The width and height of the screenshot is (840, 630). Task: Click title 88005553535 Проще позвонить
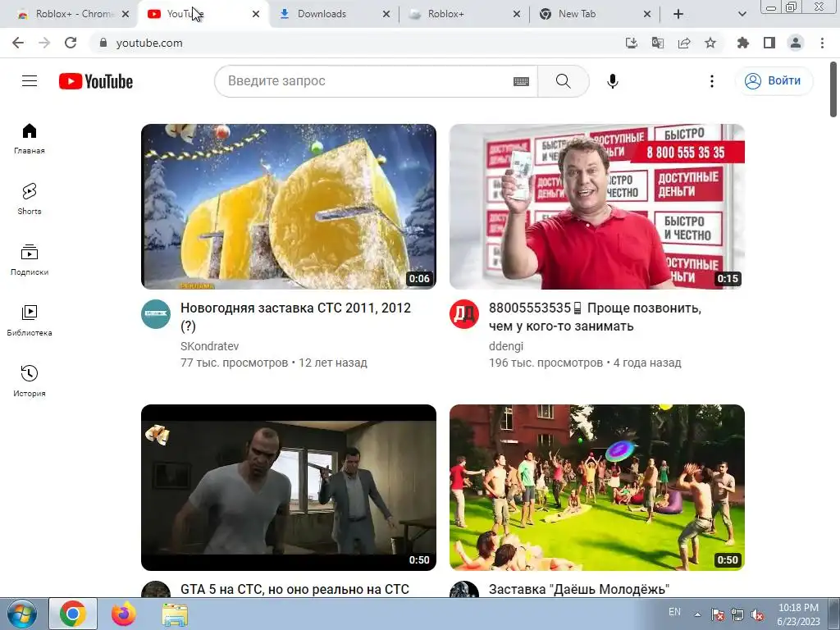click(x=595, y=317)
